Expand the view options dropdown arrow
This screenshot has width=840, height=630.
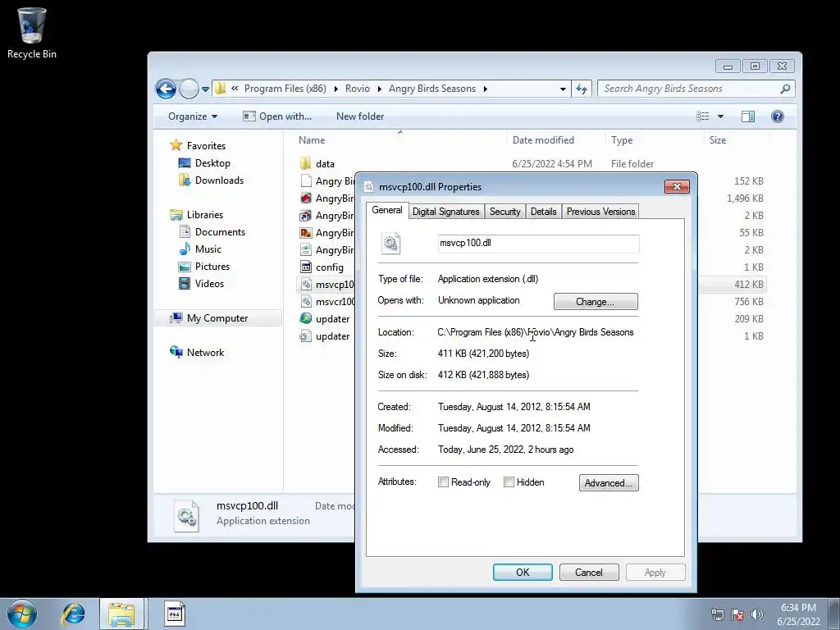point(720,116)
